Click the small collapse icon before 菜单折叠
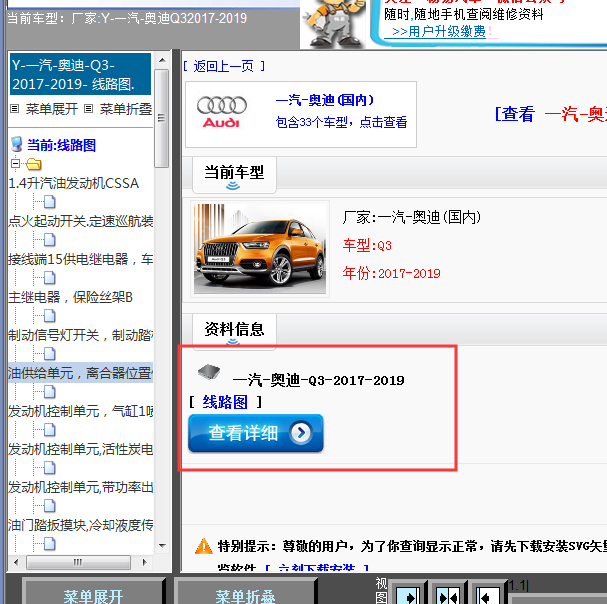Viewport: 607px width, 604px height. (88, 109)
